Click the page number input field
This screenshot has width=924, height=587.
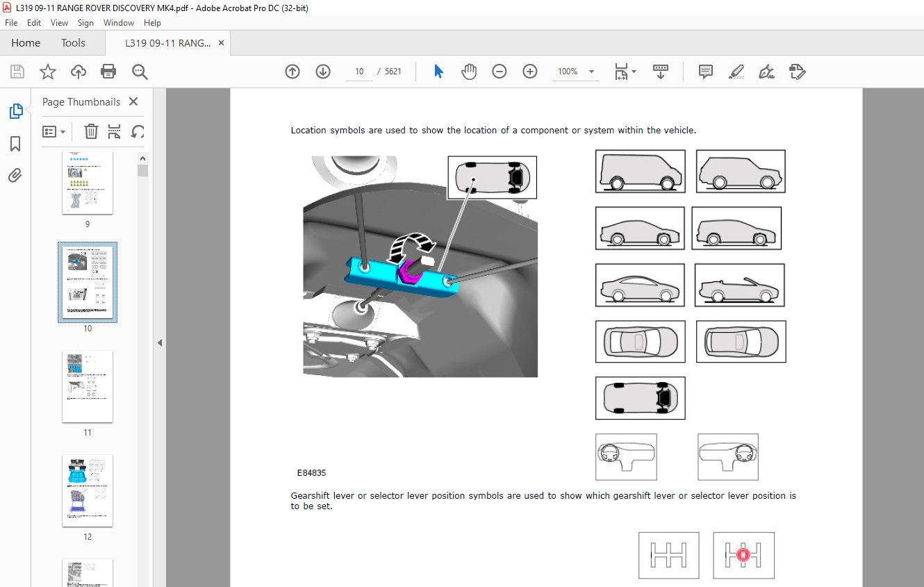(359, 72)
